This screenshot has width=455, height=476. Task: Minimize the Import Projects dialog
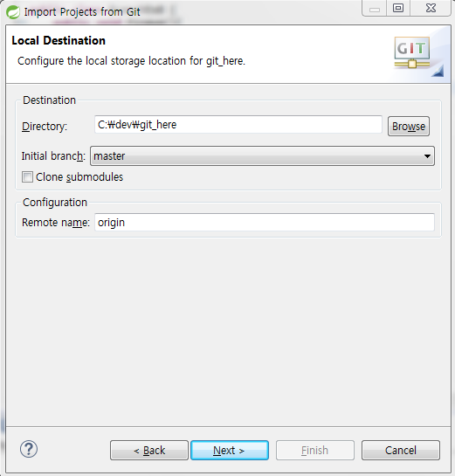(x=375, y=8)
